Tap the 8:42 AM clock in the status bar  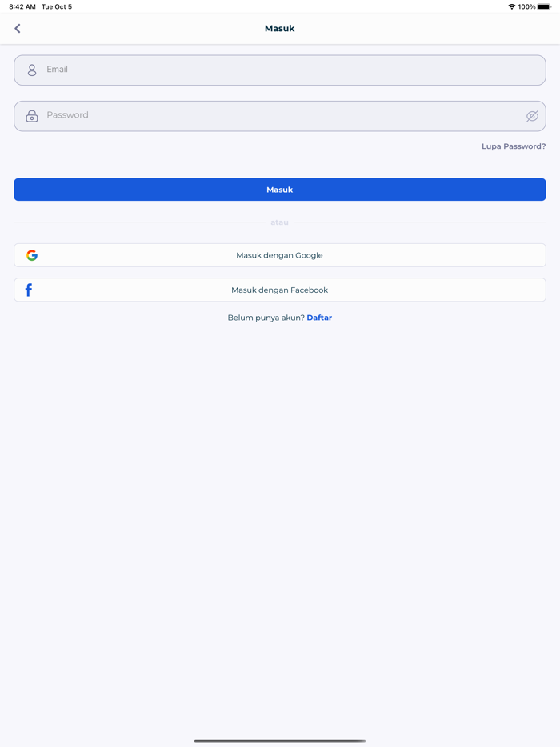click(22, 6)
